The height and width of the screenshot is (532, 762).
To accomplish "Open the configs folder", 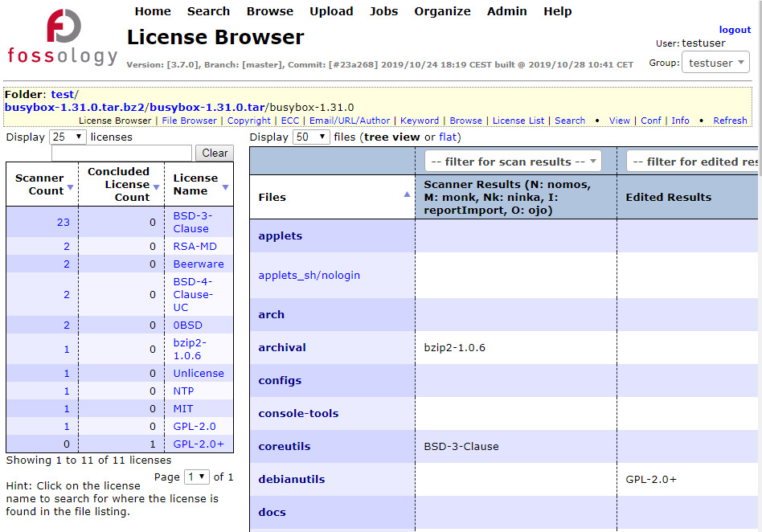I will click(x=280, y=380).
